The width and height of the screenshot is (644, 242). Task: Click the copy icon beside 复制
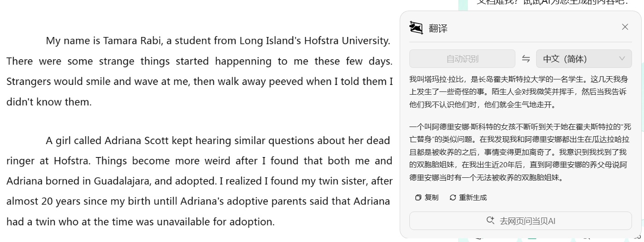pos(418,198)
